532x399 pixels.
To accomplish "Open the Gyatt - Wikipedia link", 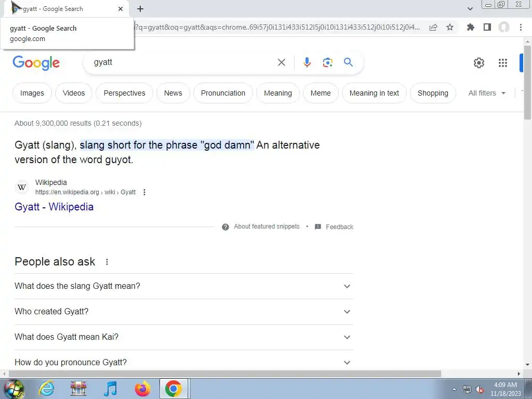I will [54, 207].
